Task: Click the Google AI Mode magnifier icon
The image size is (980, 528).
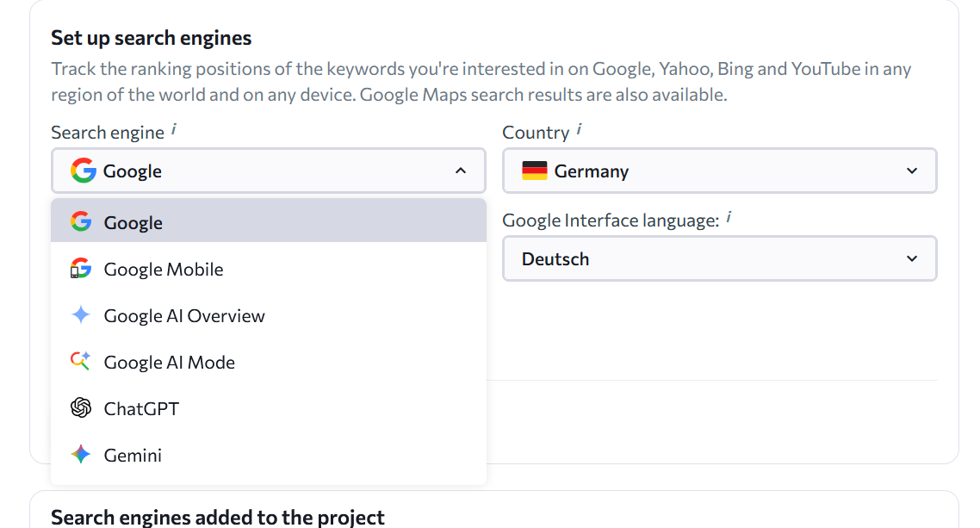Action: click(x=81, y=363)
